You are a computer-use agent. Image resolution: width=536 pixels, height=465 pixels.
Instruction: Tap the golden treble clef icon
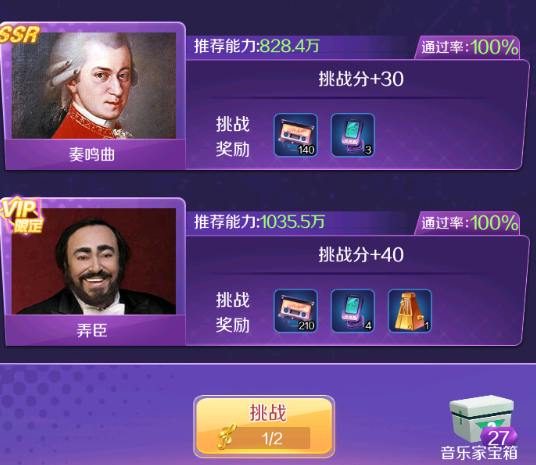227,436
